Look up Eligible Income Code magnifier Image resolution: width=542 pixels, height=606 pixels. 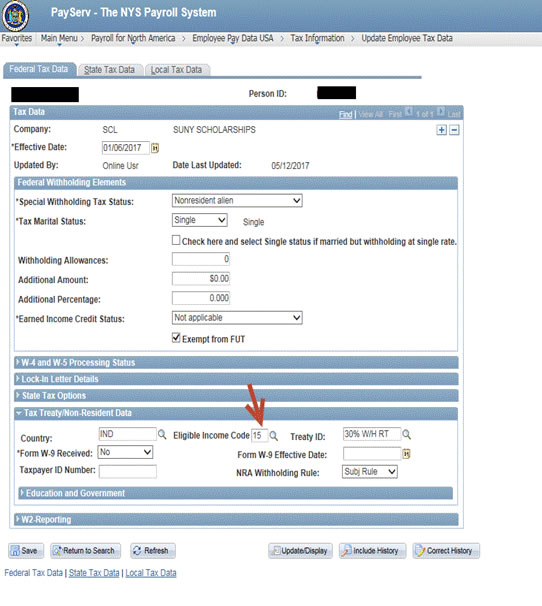[x=273, y=436]
